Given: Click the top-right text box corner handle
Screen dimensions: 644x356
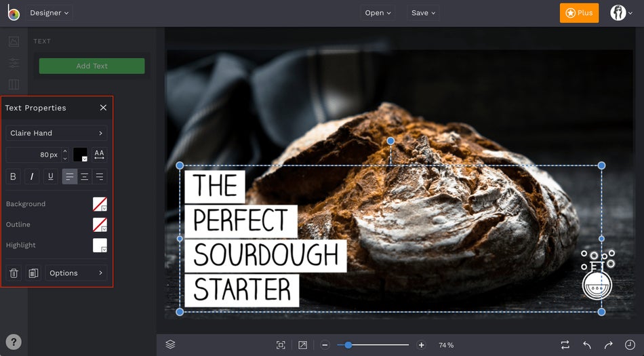Looking at the screenshot, I should pos(601,165).
